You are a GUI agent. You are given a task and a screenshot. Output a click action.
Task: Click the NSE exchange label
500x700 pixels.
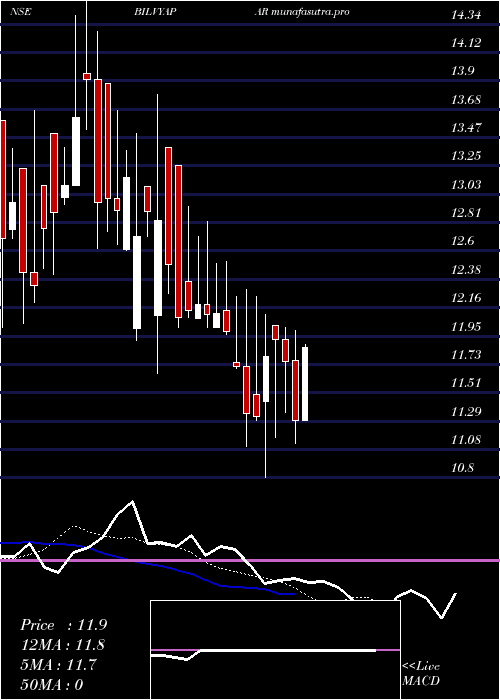pos(21,12)
